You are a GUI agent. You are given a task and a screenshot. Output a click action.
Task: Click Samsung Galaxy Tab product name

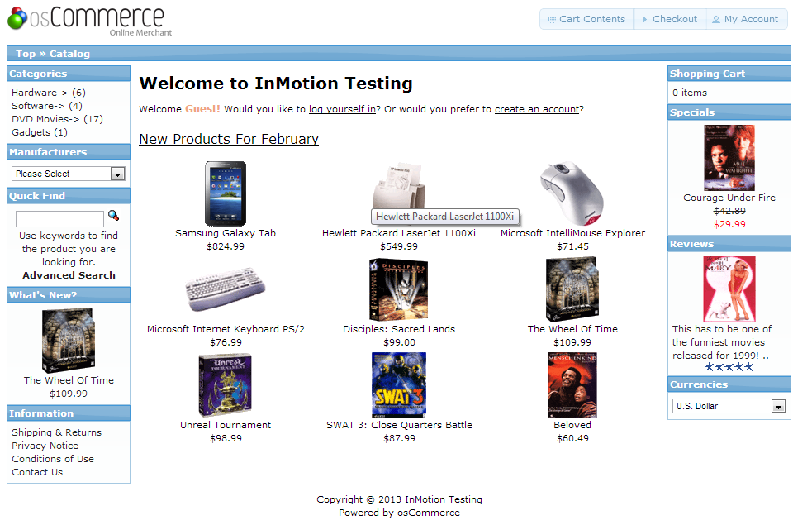coord(226,233)
